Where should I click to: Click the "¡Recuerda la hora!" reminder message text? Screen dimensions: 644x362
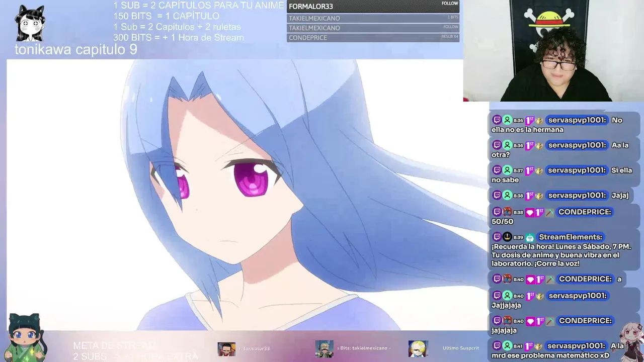point(561,255)
